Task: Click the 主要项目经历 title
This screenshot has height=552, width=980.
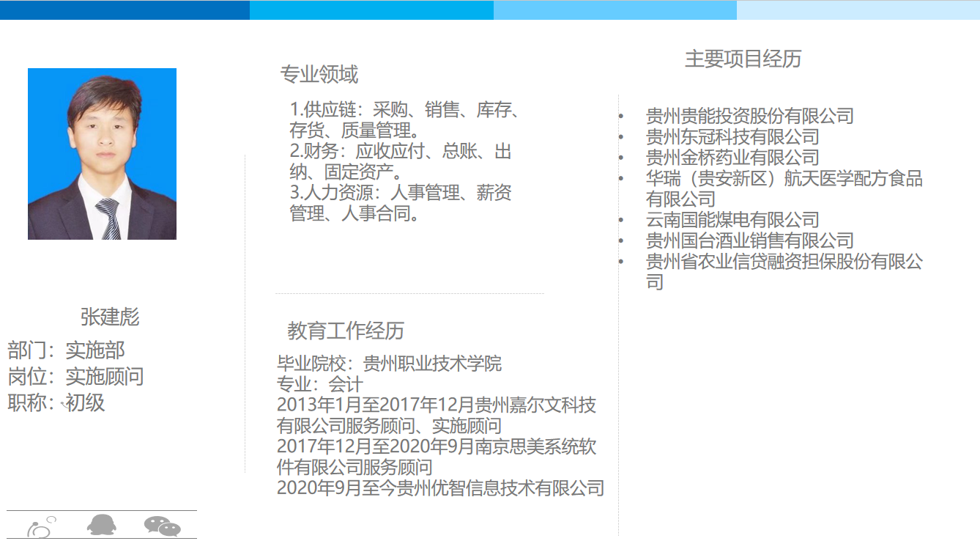Action: (743, 59)
